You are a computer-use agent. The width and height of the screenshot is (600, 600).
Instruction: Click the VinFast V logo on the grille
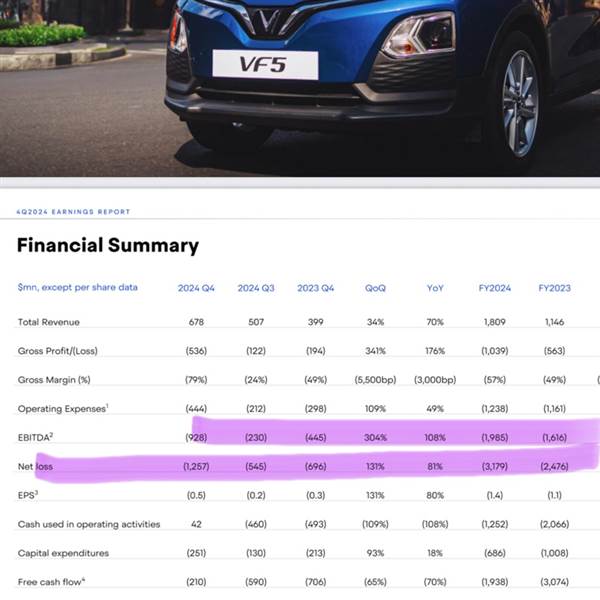click(x=273, y=21)
